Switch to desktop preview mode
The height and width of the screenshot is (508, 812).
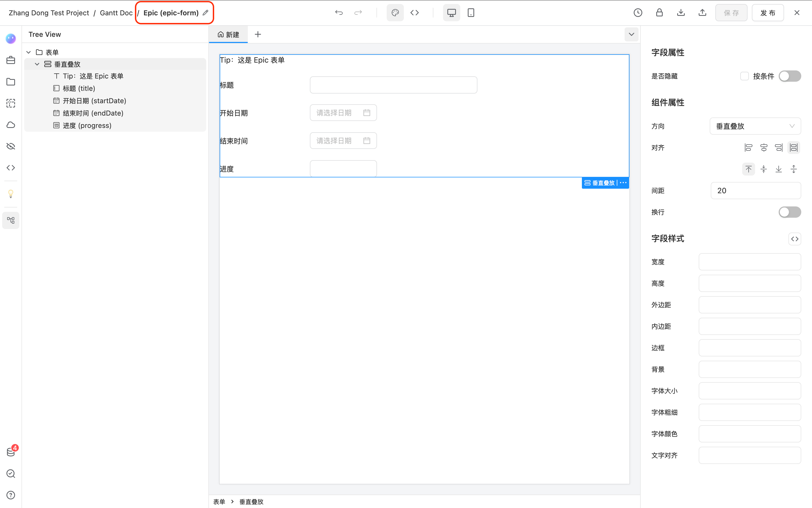click(x=452, y=13)
